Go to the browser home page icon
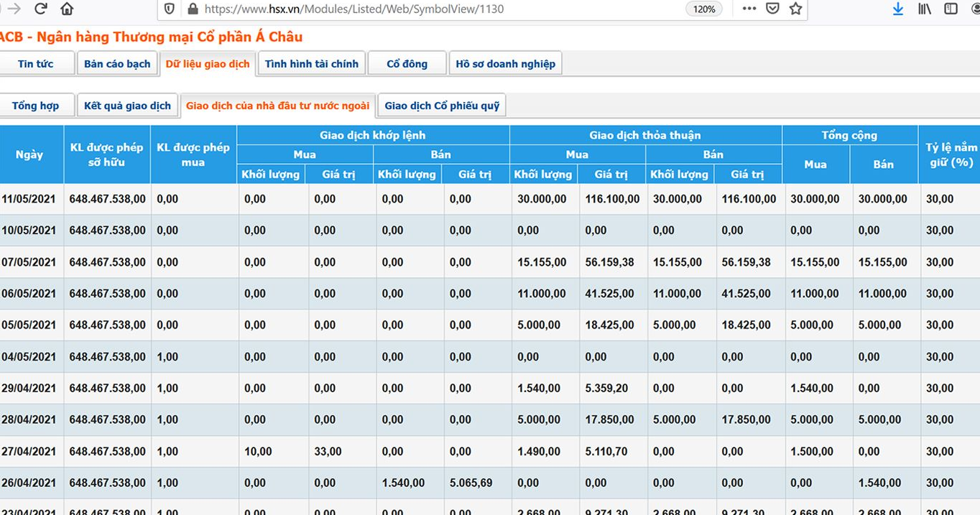The height and width of the screenshot is (515, 980). click(x=67, y=9)
